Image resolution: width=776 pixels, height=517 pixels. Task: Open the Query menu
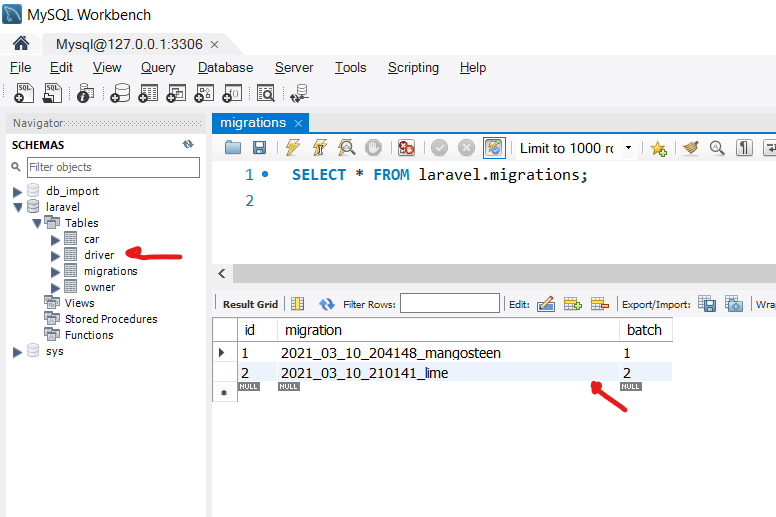coord(158,67)
